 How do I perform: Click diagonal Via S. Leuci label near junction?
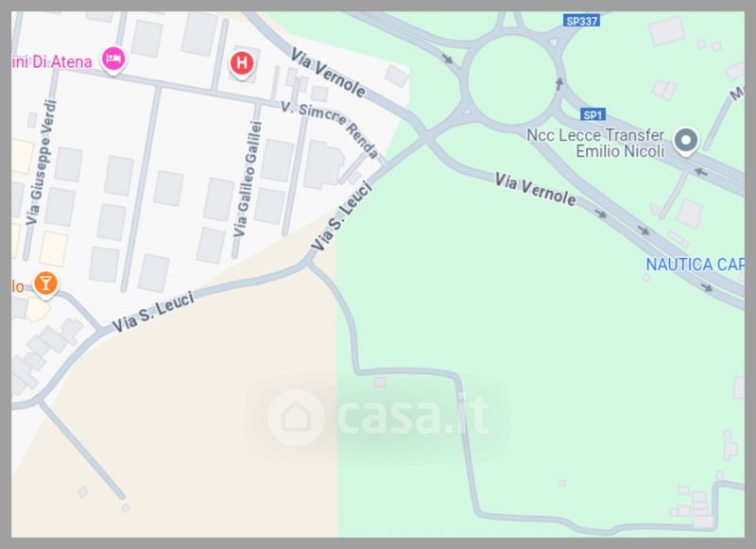pyautogui.click(x=342, y=216)
